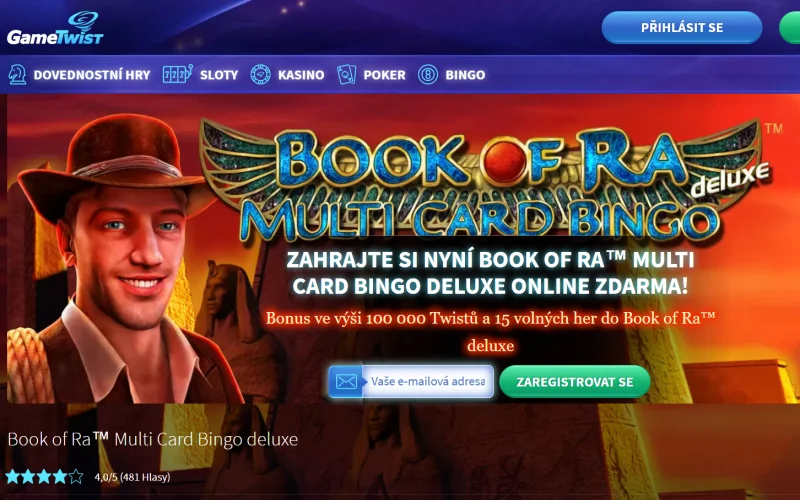Viewport: 800px width, 500px height.
Task: Go to the Kasino section
Action: (x=301, y=75)
